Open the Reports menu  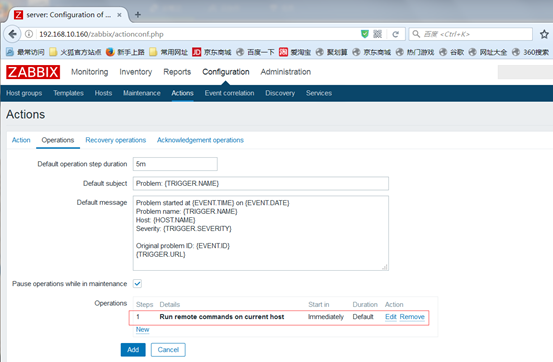(177, 72)
